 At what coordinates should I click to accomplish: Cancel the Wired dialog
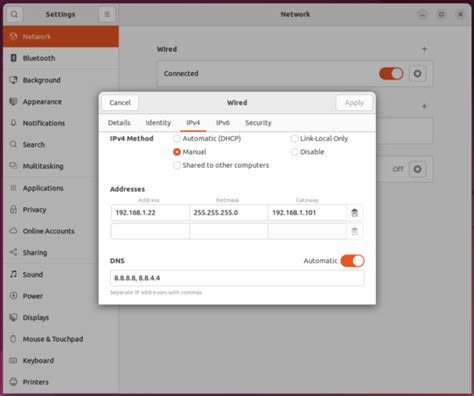tap(120, 103)
